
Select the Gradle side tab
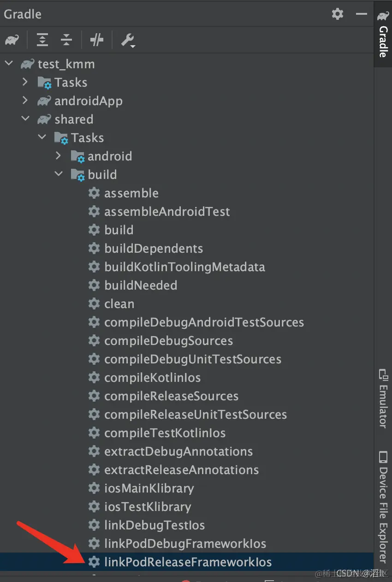tap(383, 35)
